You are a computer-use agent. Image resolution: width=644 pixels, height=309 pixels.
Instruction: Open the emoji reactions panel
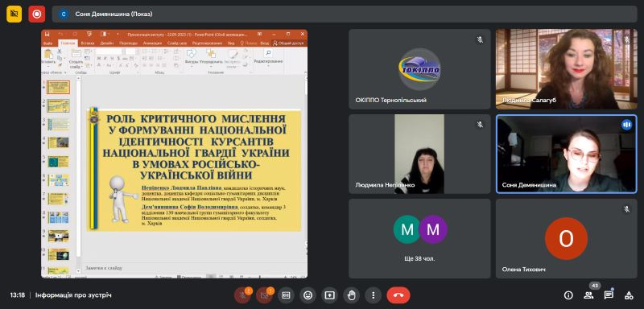coord(308,295)
